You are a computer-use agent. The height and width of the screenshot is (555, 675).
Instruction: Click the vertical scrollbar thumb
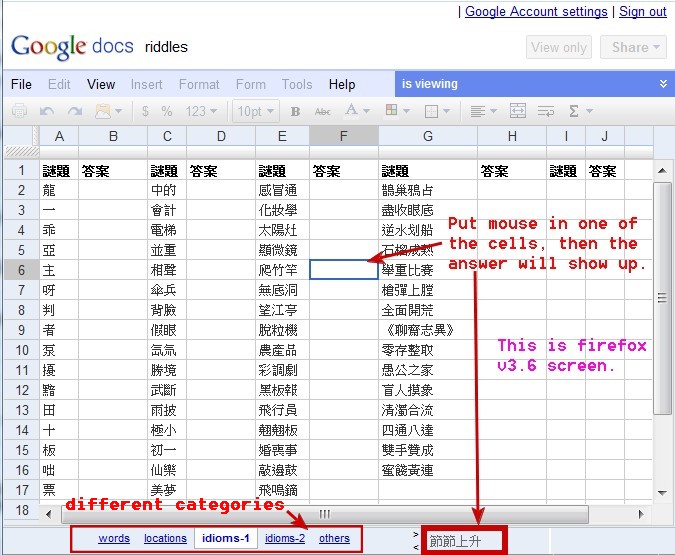tap(663, 298)
